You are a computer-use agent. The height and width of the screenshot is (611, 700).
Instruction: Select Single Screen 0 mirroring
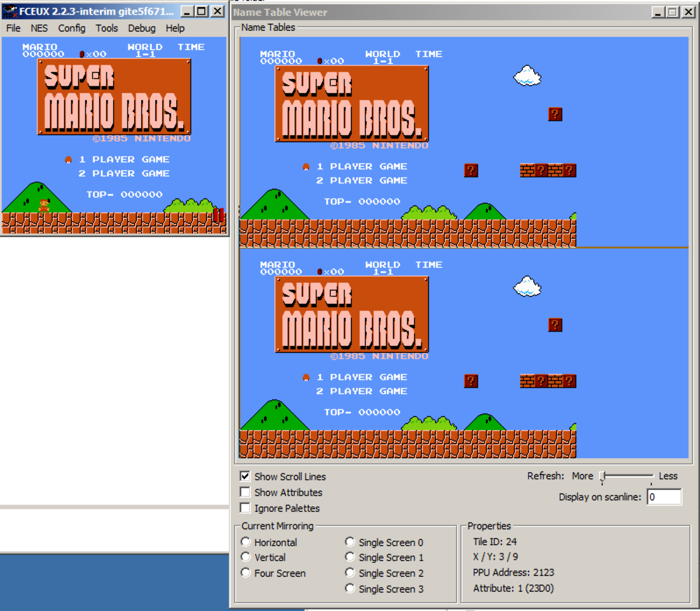tap(350, 542)
